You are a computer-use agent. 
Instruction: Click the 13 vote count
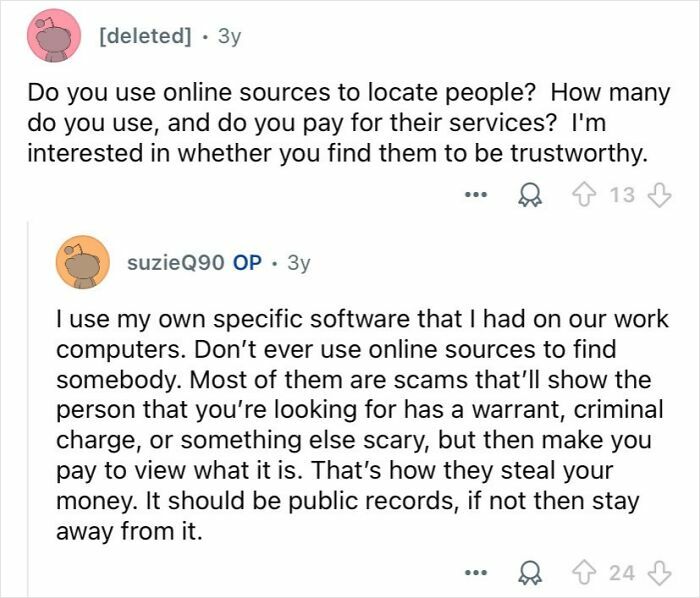tap(622, 195)
